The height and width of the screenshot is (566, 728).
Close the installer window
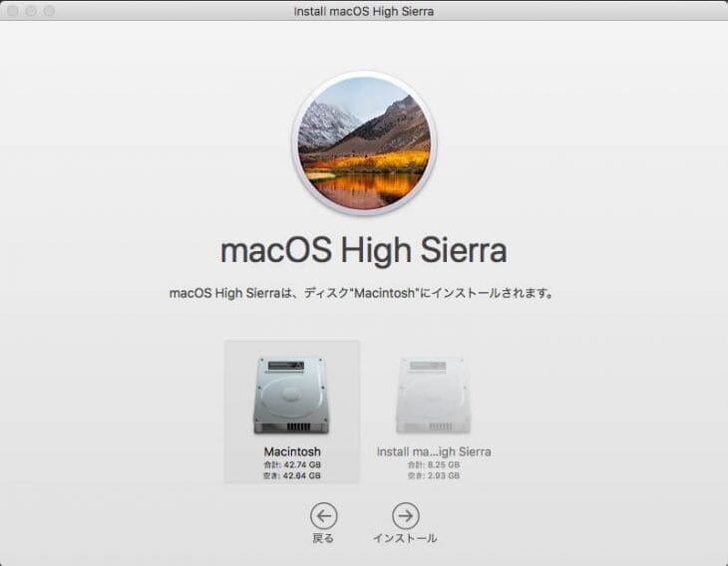14,11
